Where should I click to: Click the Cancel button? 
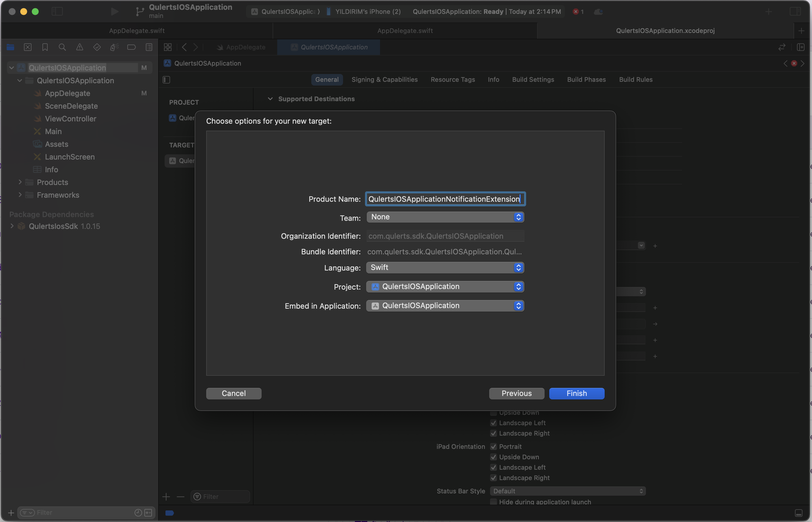click(x=234, y=394)
